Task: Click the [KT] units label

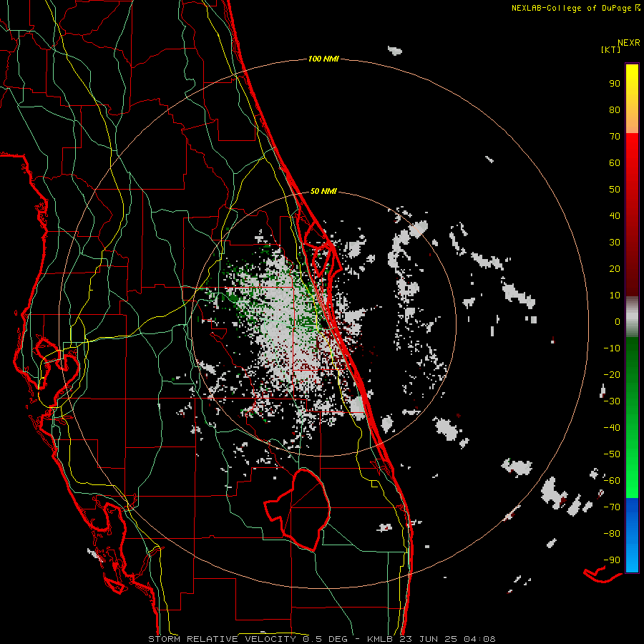Action: (x=611, y=49)
